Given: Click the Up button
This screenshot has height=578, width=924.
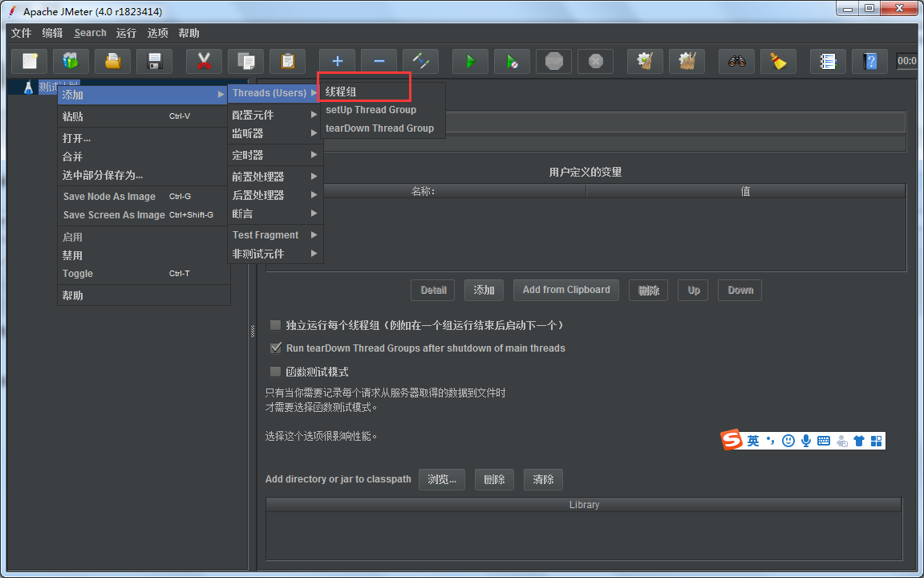Looking at the screenshot, I should coord(694,290).
